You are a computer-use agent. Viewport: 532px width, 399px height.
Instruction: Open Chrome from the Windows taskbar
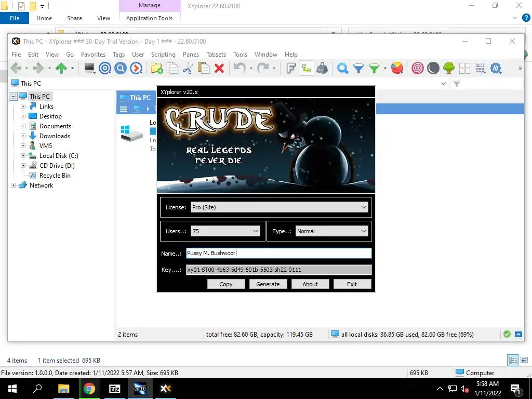click(x=89, y=389)
